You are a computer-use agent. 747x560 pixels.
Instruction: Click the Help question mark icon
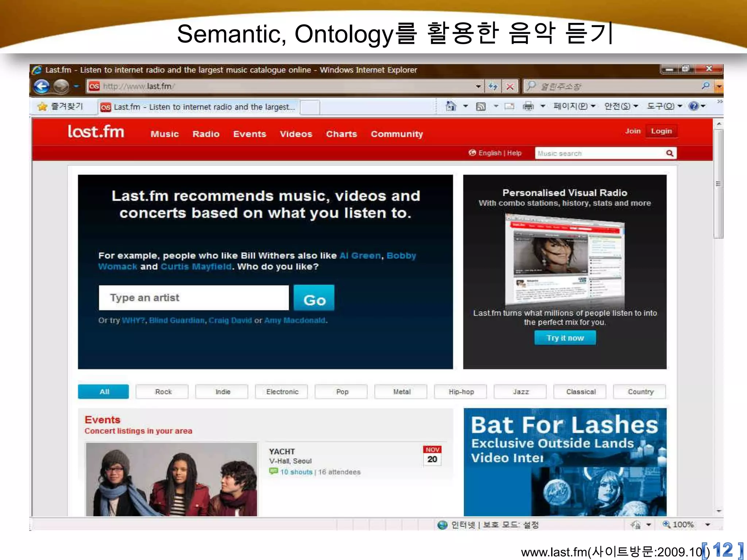point(693,106)
